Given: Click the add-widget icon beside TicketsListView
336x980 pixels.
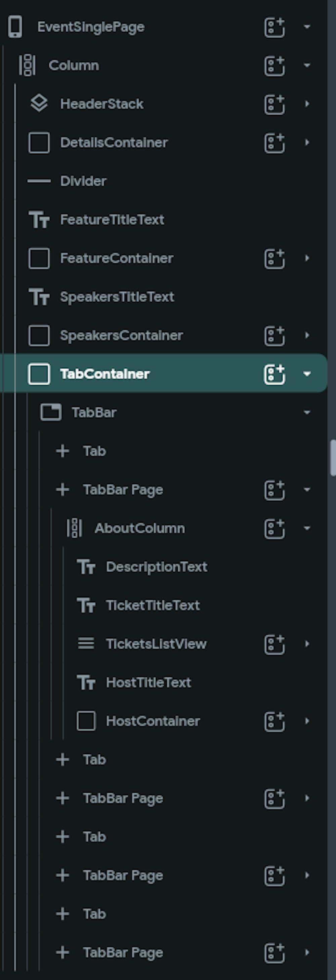Looking at the screenshot, I should click(275, 644).
